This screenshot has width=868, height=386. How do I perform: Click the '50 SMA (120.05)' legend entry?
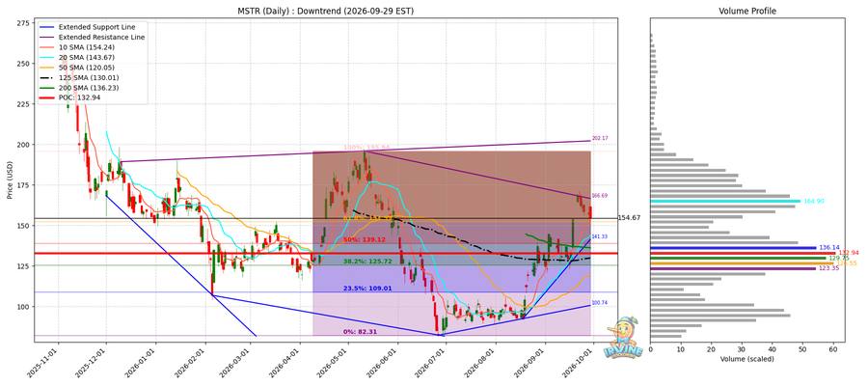pyautogui.click(x=86, y=67)
